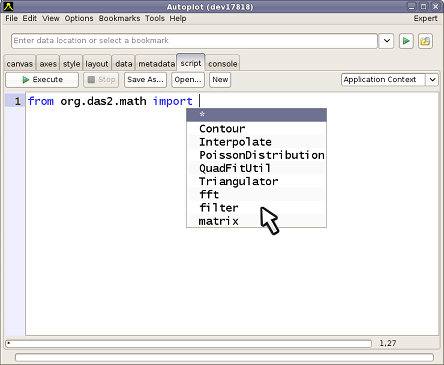Click the Expert mode label
Viewport: 444px width, 365px height.
(425, 18)
